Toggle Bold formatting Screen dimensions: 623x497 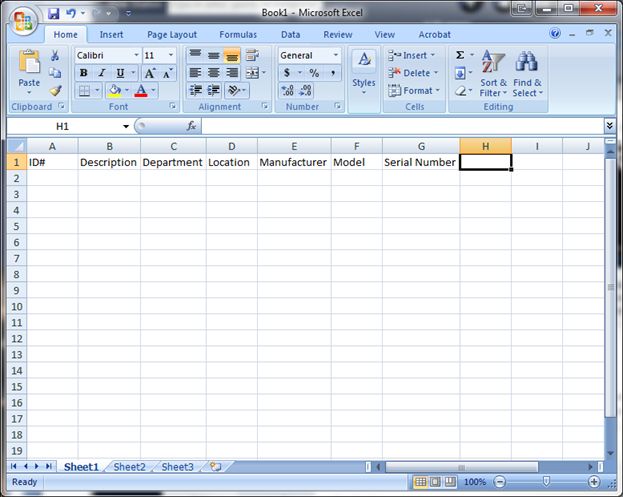(83, 73)
